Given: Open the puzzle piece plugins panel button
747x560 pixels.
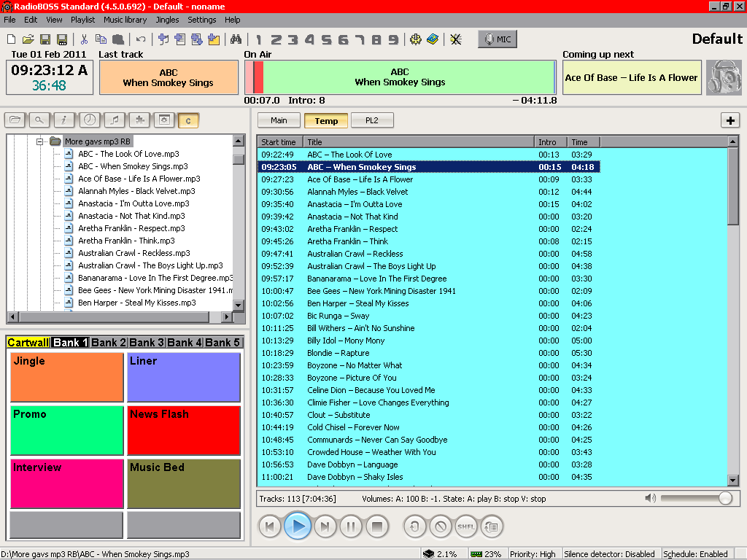Looking at the screenshot, I should click(x=139, y=120).
